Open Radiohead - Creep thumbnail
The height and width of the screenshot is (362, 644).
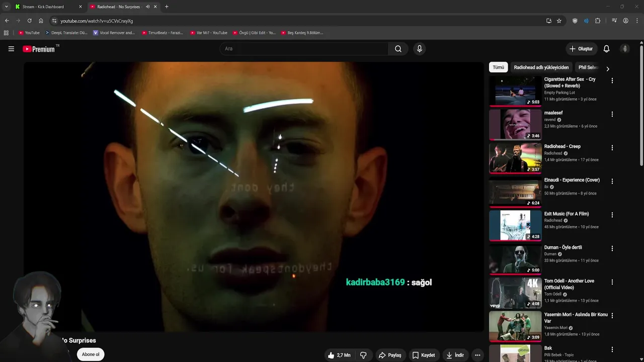tap(515, 158)
